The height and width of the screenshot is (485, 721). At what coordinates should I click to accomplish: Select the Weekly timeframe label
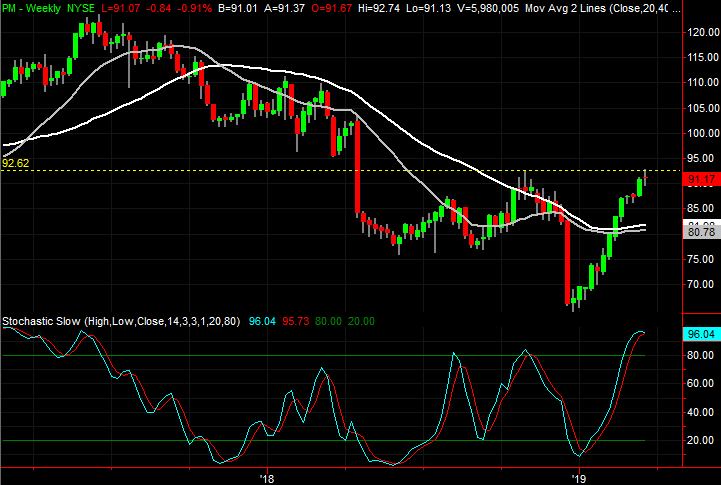(x=42, y=8)
